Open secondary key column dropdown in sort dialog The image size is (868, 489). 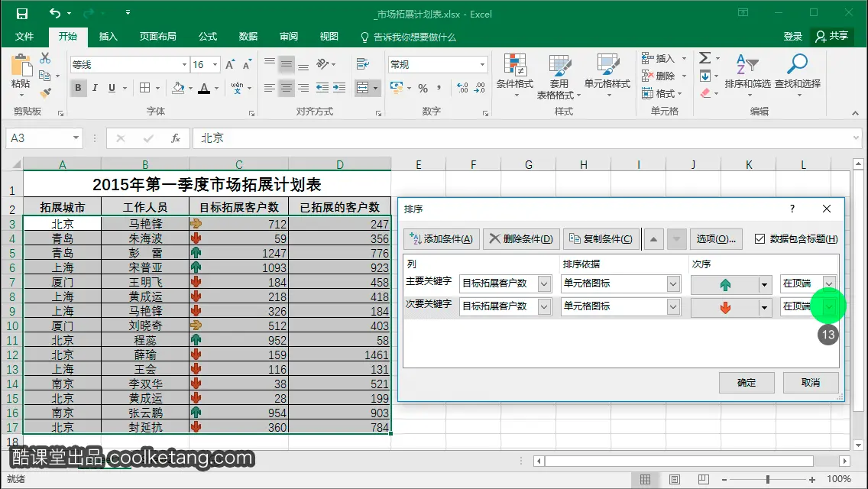click(x=544, y=306)
